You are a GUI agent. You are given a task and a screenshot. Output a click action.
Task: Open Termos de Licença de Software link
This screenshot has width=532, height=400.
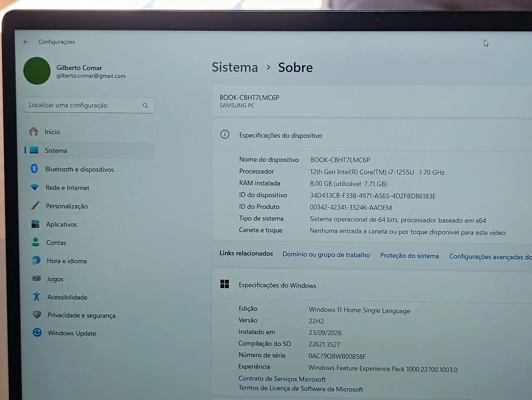300,389
